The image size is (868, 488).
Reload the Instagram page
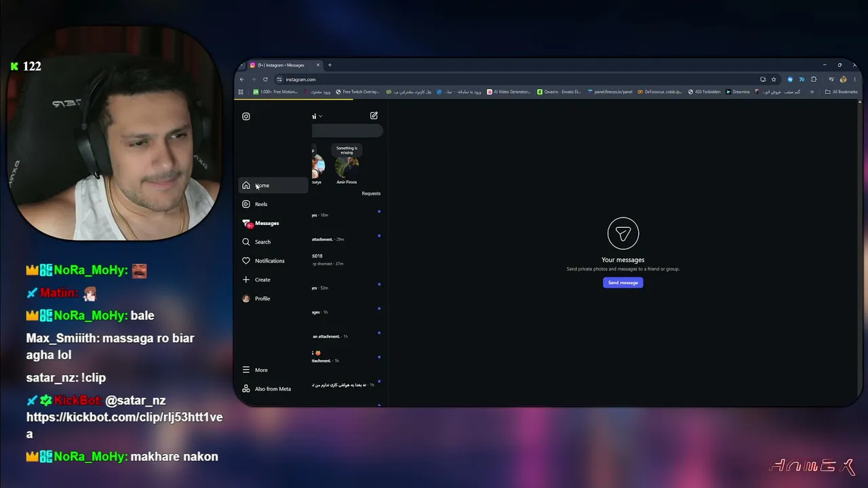(x=265, y=79)
